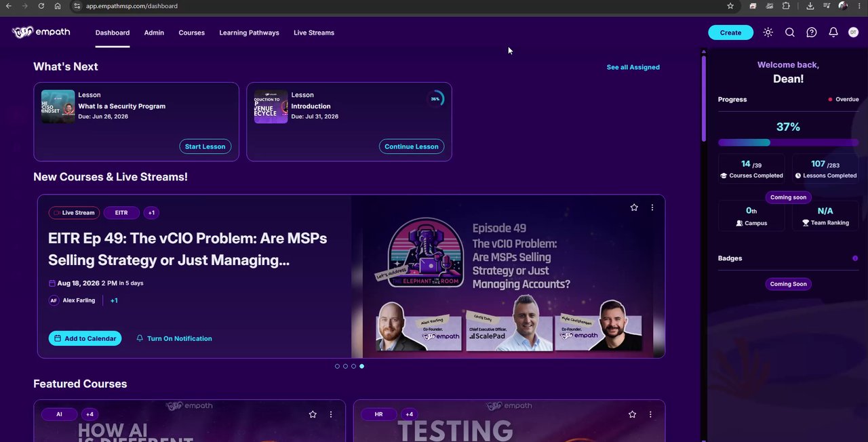Click the EITR Episode 49 banner image
The width and height of the screenshot is (868, 442).
(508, 277)
